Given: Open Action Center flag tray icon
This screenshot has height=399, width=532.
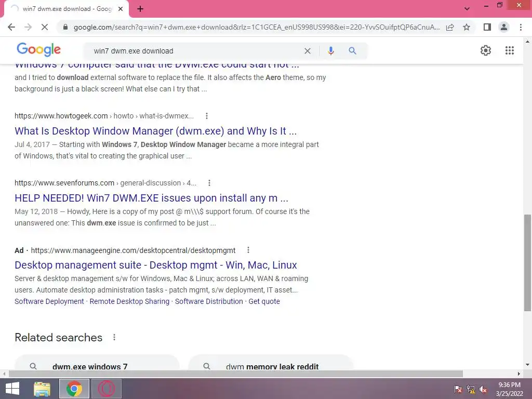Looking at the screenshot, I should (x=458, y=389).
